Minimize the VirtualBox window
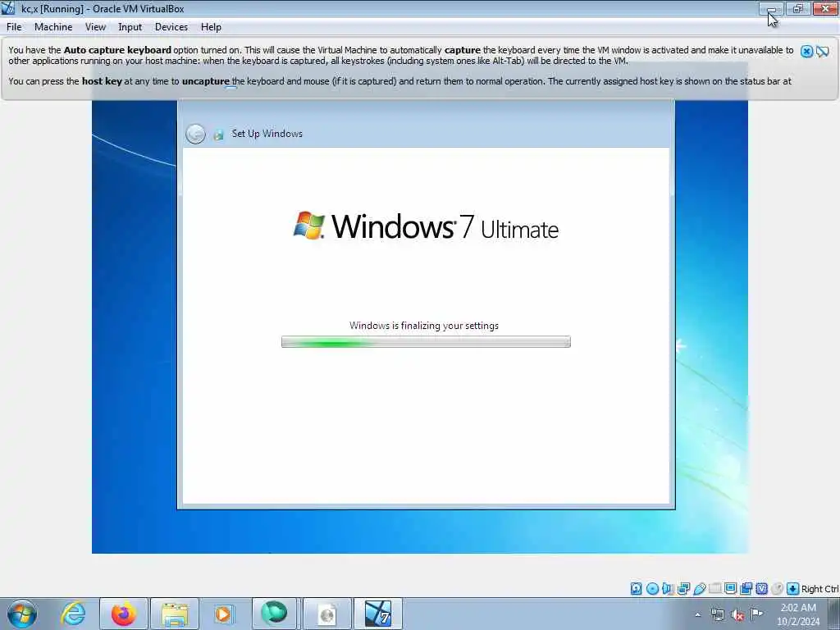Screen dimensions: 840x630 (x=771, y=8)
